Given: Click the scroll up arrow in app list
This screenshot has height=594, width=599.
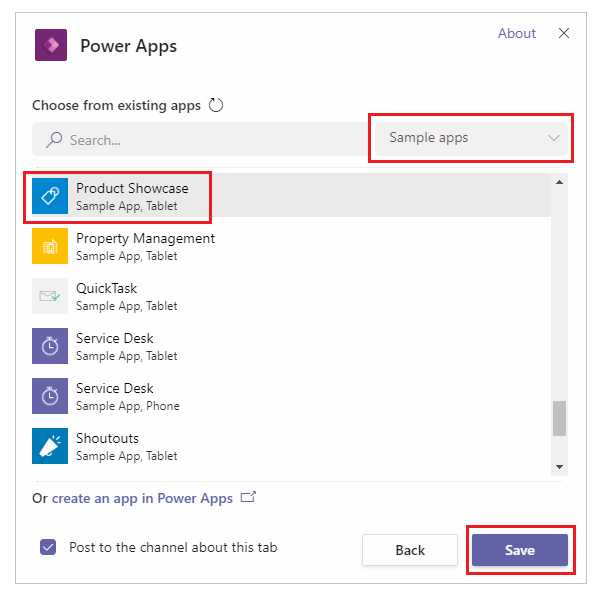Looking at the screenshot, I should (x=560, y=182).
